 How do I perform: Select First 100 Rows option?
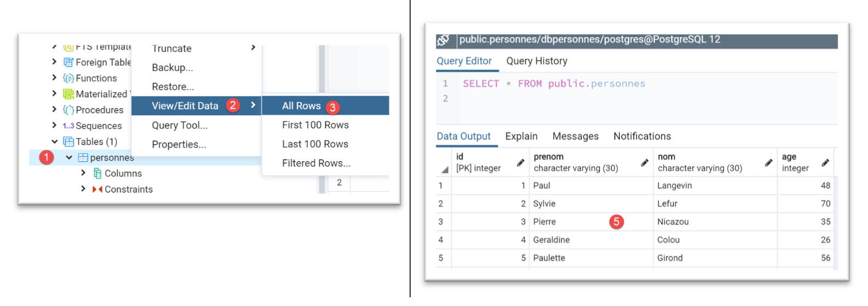pos(315,125)
